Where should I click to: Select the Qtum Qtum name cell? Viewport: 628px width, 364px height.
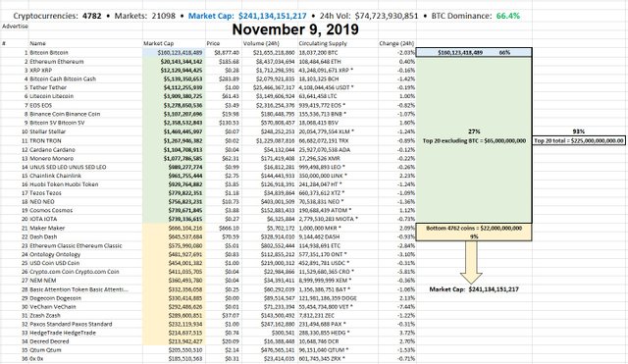pos(45,350)
